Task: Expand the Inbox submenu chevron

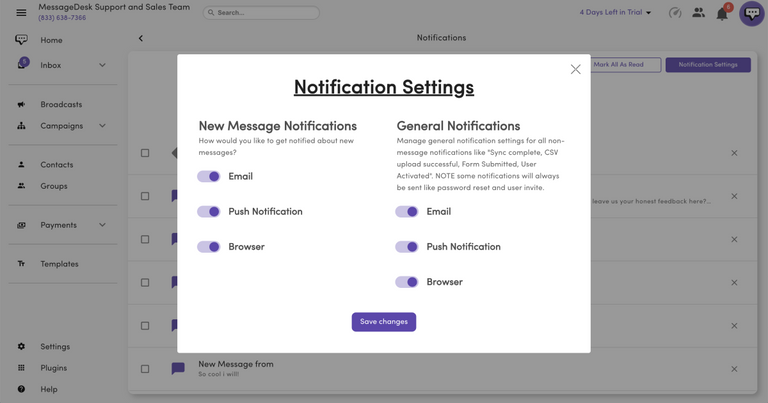Action: pyautogui.click(x=102, y=65)
